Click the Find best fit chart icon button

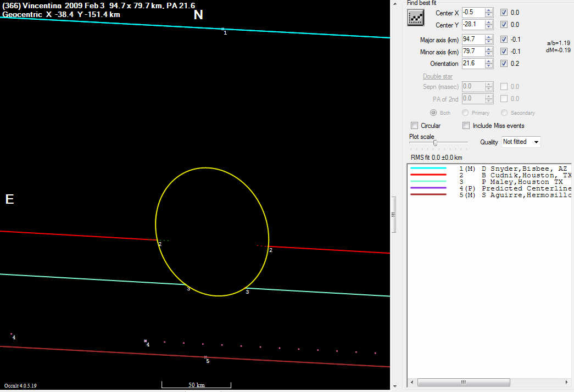click(415, 17)
